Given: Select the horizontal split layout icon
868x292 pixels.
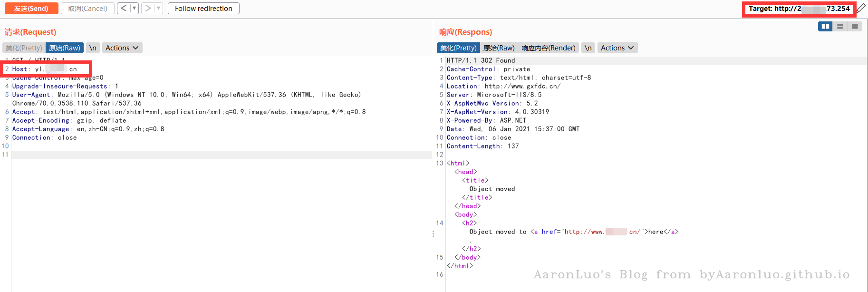Looking at the screenshot, I should pyautogui.click(x=840, y=26).
